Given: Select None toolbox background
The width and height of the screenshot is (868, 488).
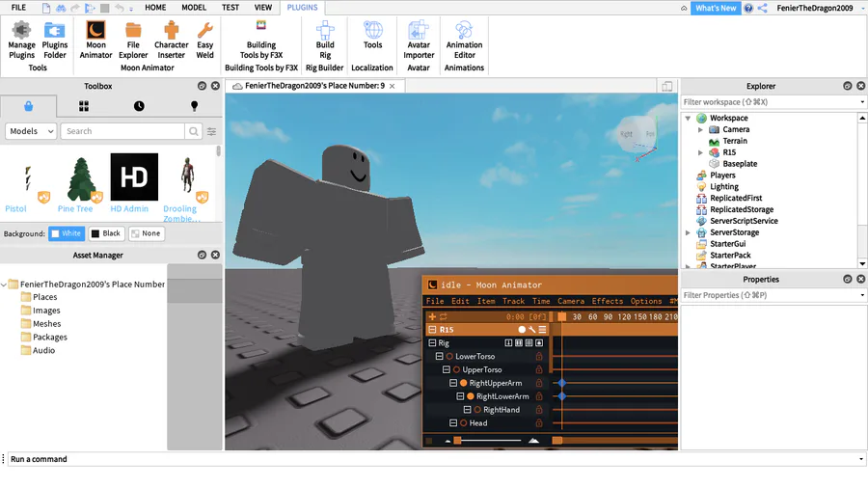Looking at the screenshot, I should 147,233.
